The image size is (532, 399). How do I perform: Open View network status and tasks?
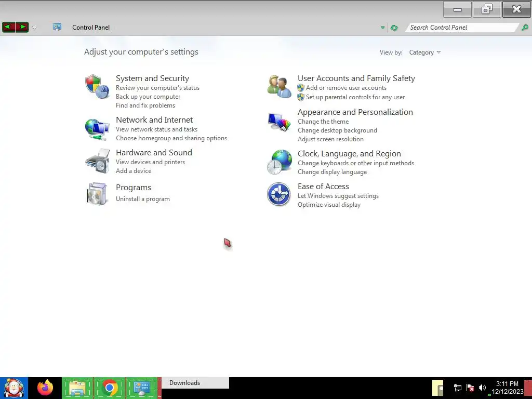156,129
